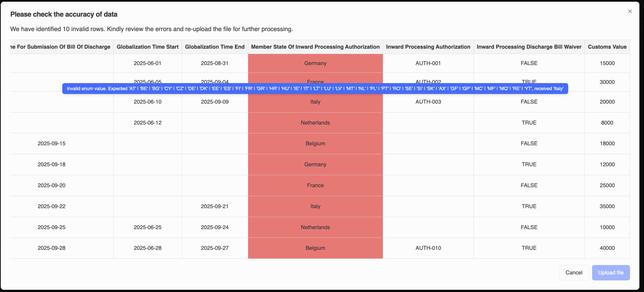Click the 2025-09-21 end date cell
Image resolution: width=644 pixels, height=292 pixels.
pyautogui.click(x=215, y=206)
